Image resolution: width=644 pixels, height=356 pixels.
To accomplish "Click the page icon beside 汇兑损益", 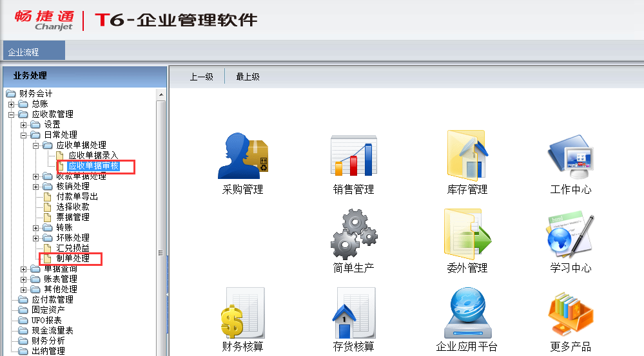I will click(48, 248).
